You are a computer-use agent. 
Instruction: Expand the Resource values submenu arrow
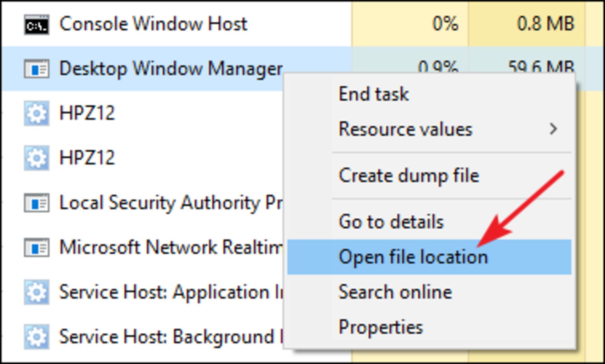point(553,129)
